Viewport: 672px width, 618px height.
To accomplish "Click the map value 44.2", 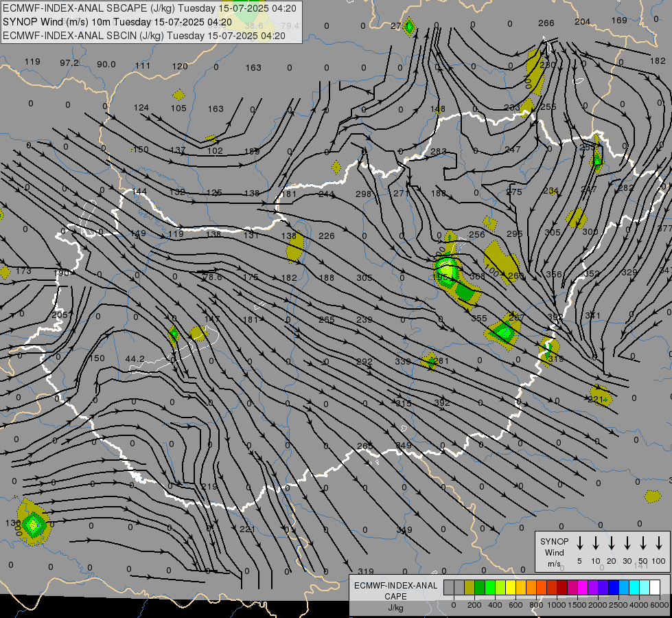I will (x=135, y=358).
